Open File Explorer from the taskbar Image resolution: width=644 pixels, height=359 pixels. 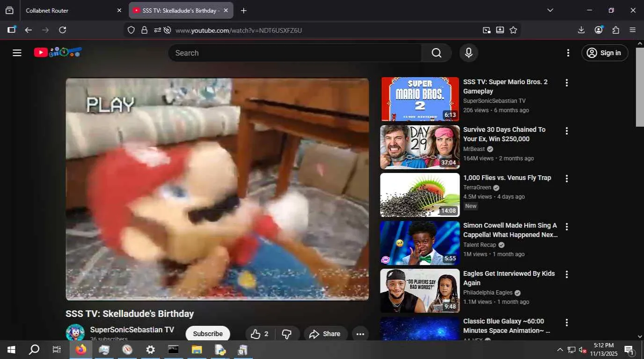pos(197,350)
